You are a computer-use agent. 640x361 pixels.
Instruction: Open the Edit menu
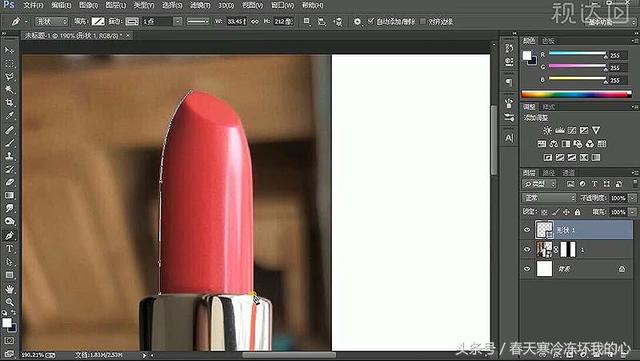pos(62,5)
